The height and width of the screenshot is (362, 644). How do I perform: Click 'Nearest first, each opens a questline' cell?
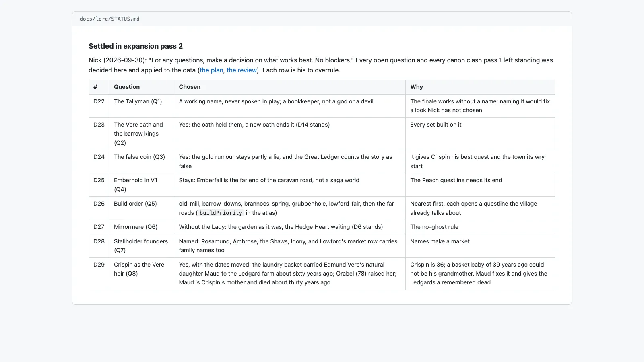click(480, 208)
